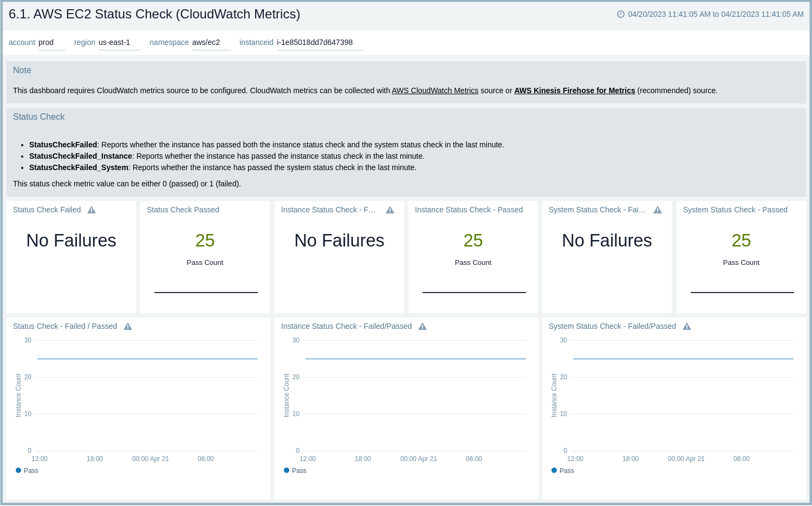
Task: Open the AWS Kinesis Firehose for Metrics link
Action: click(x=574, y=90)
